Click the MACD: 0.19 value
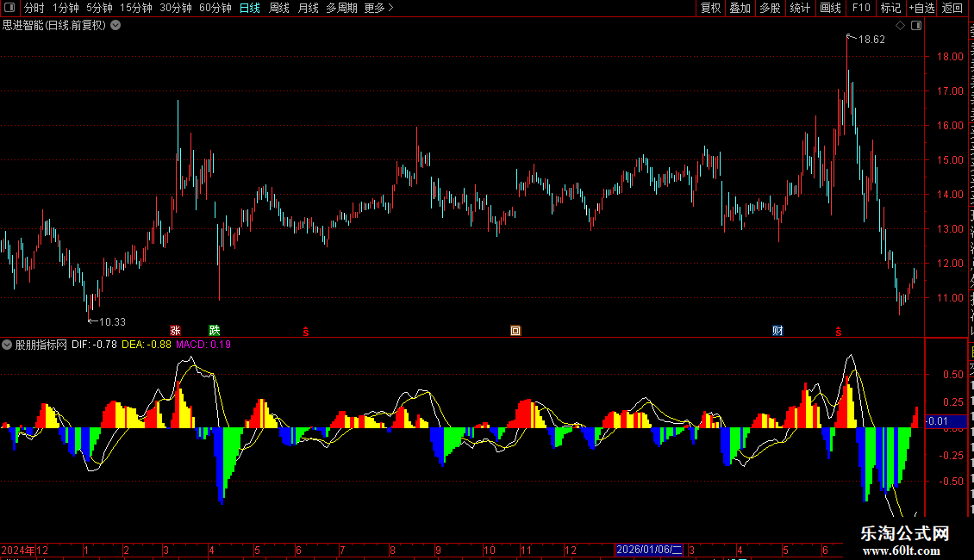Viewport: 974px width, 560px height. click(x=203, y=345)
